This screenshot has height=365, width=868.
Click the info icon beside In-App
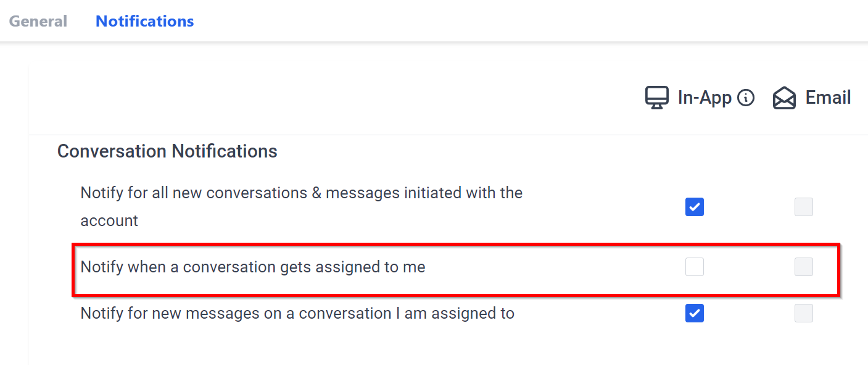[x=746, y=98]
